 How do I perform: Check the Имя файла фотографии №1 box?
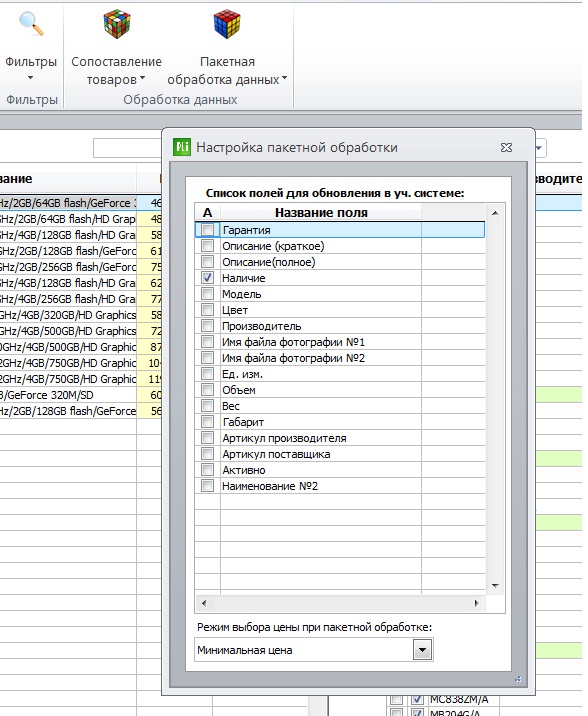[207, 342]
